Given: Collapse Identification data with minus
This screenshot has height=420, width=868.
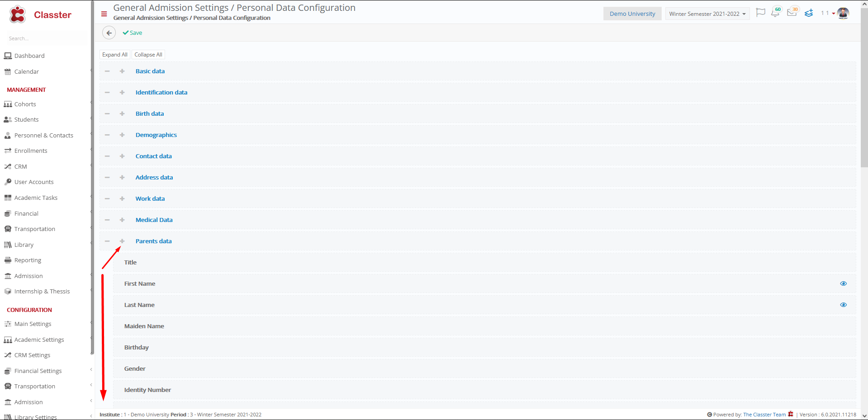Looking at the screenshot, I should pos(107,92).
